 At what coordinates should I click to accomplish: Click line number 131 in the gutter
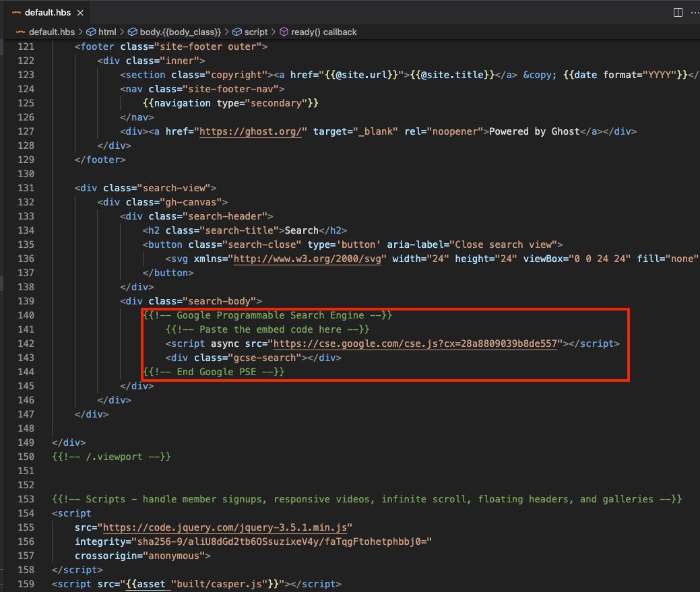26,188
